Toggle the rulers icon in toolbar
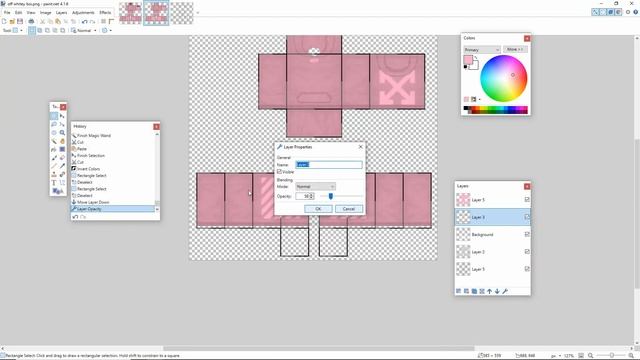Viewport: 640px width, 360px height. 111,21
